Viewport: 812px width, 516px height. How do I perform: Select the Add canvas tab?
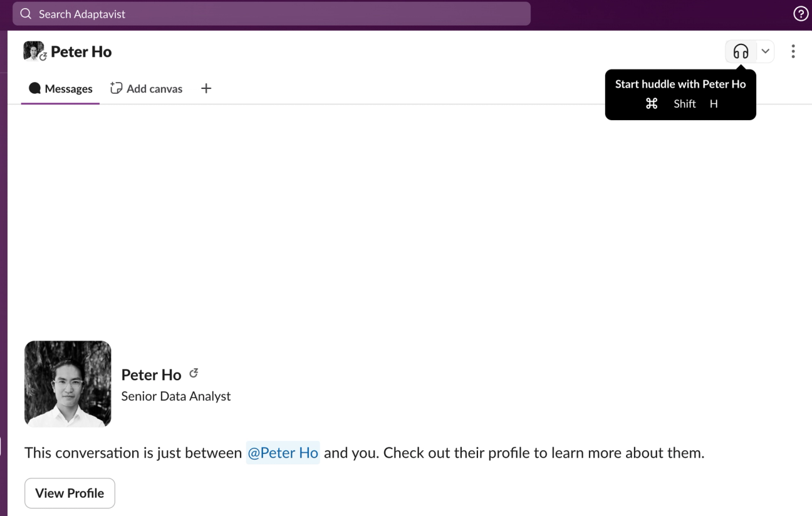147,88
